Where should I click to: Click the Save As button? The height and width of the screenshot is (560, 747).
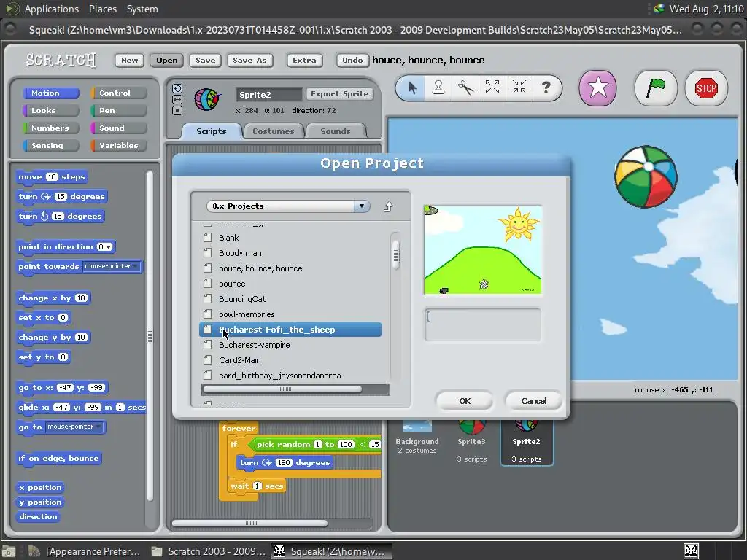[x=249, y=60]
